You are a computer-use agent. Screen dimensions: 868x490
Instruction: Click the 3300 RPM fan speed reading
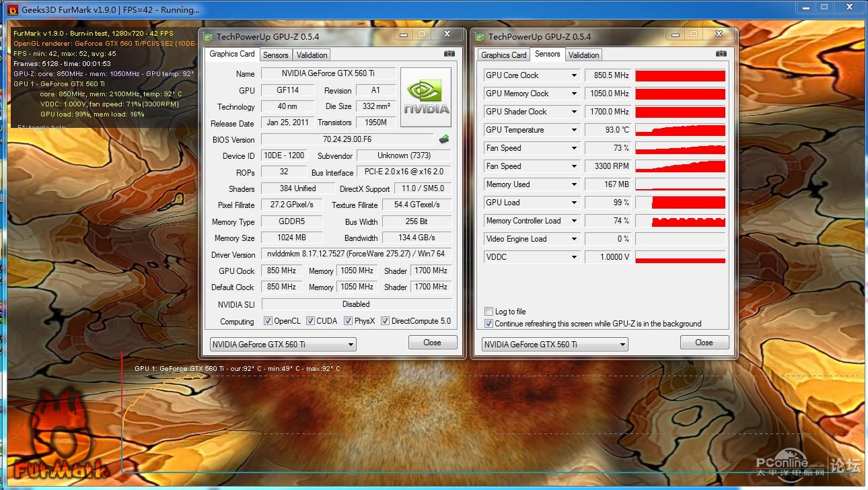[x=608, y=166]
